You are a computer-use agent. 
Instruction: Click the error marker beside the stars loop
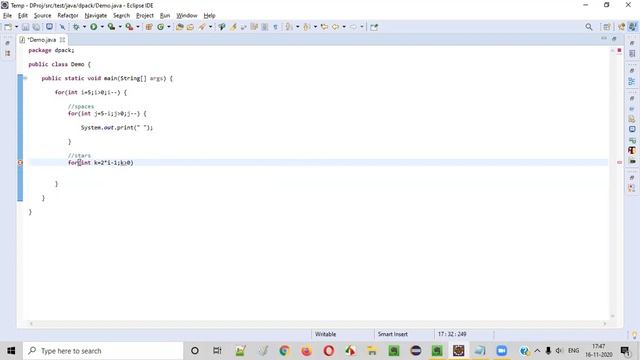tap(20, 163)
